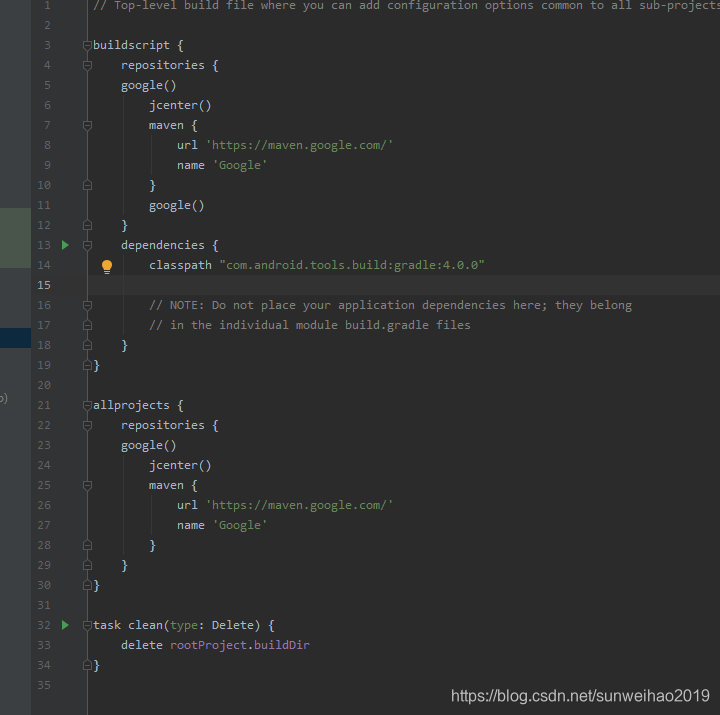Click the name 'Google' string on line 9
This screenshot has width=720, height=715.
240,165
